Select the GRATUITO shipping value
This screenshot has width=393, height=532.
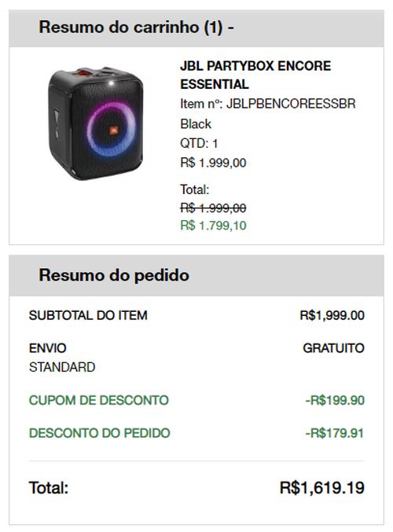coord(333,348)
